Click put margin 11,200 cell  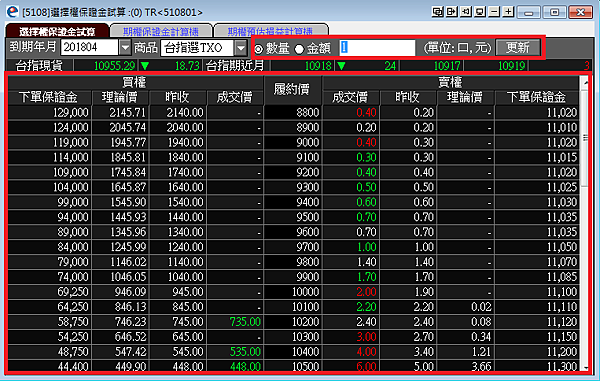536,351
